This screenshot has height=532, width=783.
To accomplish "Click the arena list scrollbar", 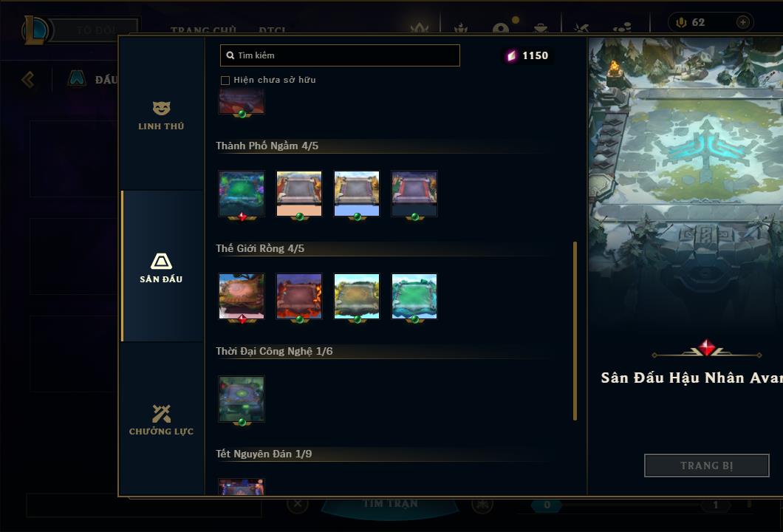I will tap(575, 331).
